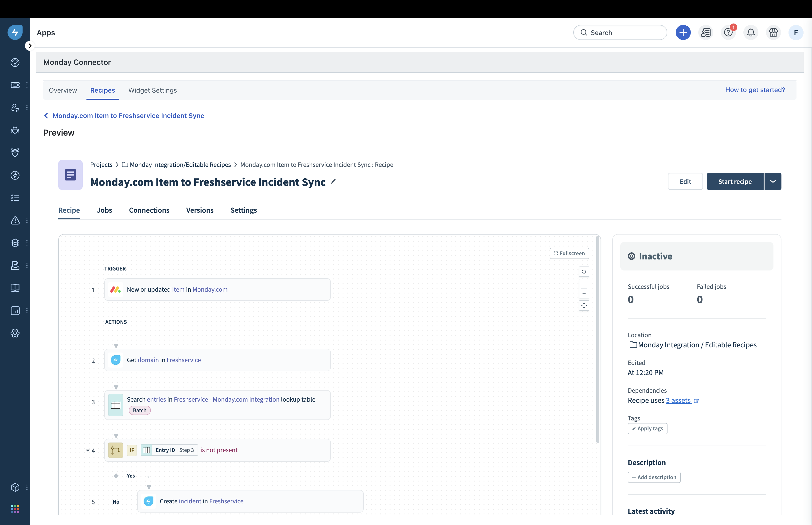
Task: Click the pencil icon beside recipe title
Action: [x=333, y=181]
